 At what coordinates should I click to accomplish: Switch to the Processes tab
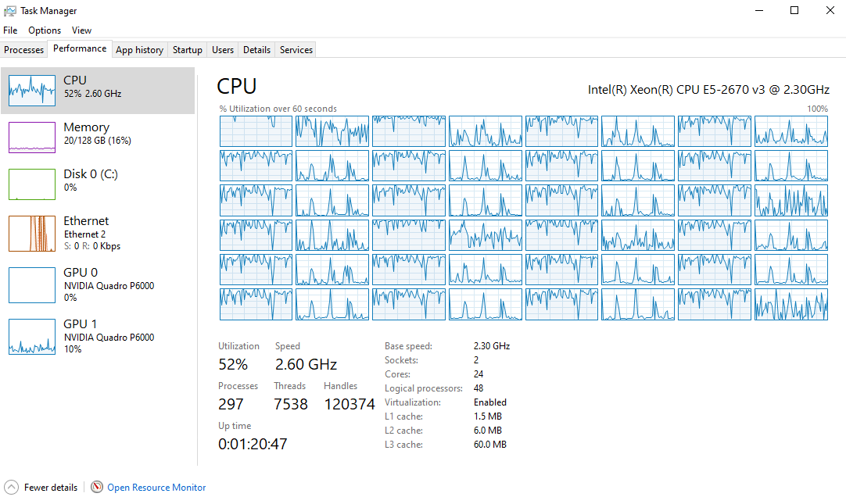tap(23, 48)
